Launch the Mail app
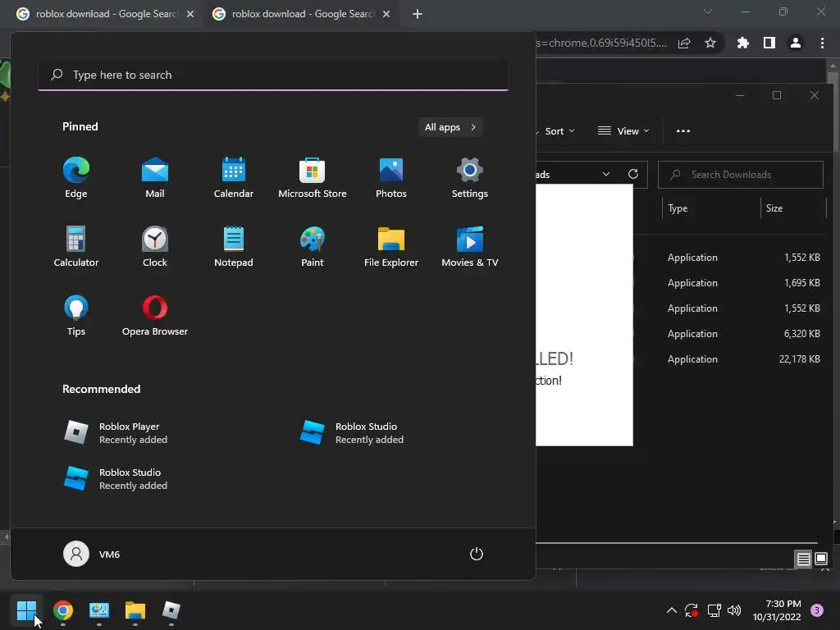 coord(155,178)
